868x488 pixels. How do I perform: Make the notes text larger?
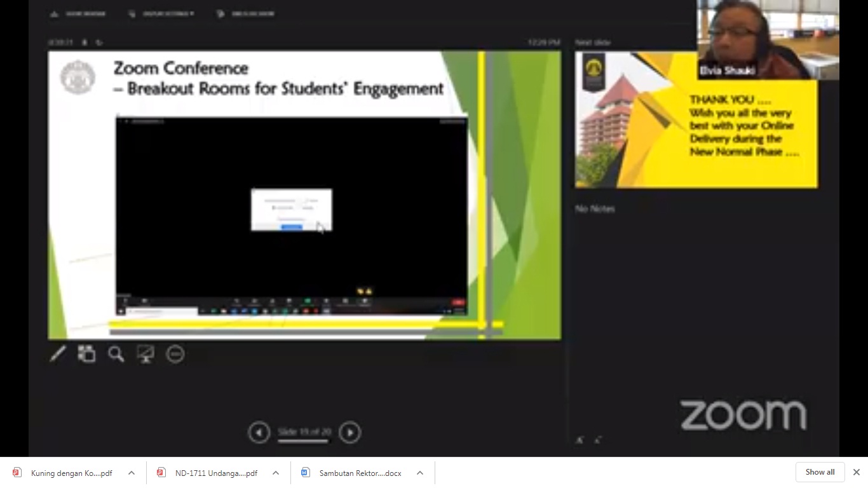pyautogui.click(x=580, y=440)
